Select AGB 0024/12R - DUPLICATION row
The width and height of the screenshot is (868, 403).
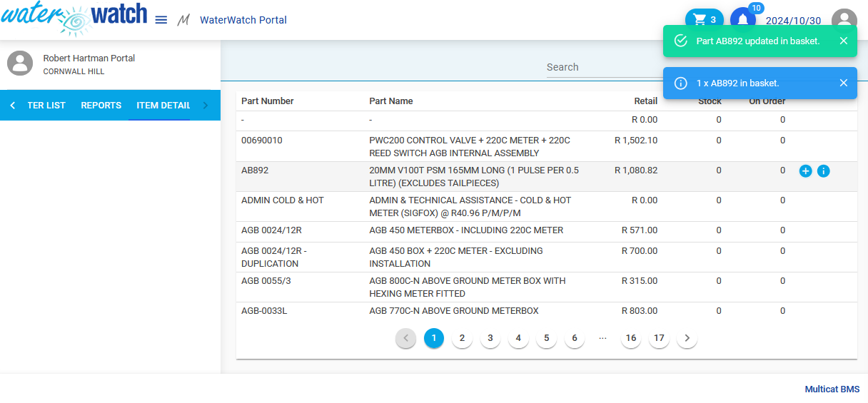[547, 257]
